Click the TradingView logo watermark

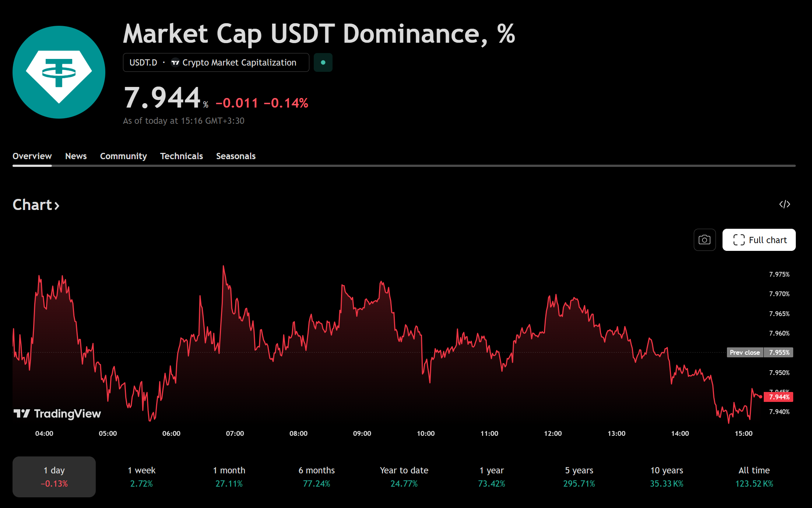57,414
